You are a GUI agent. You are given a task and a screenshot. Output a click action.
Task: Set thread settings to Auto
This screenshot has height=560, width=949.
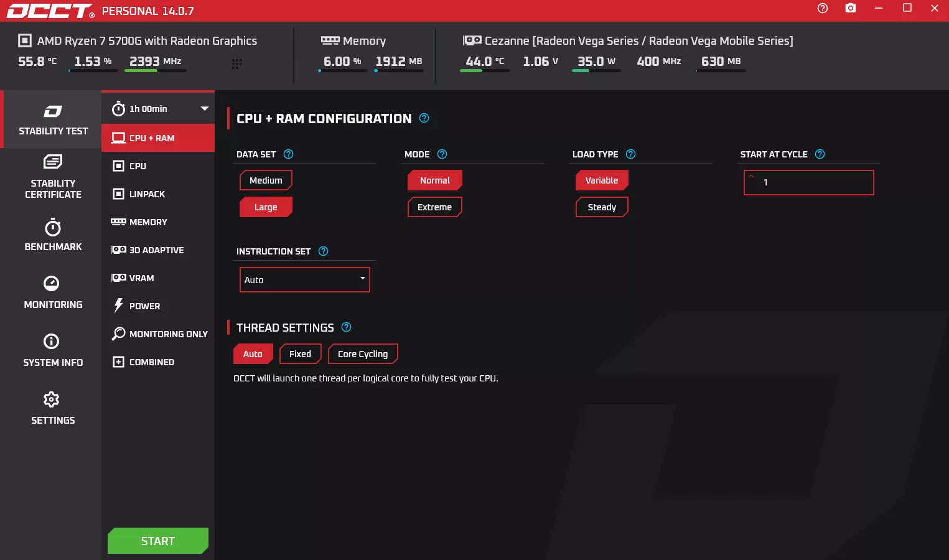tap(253, 354)
